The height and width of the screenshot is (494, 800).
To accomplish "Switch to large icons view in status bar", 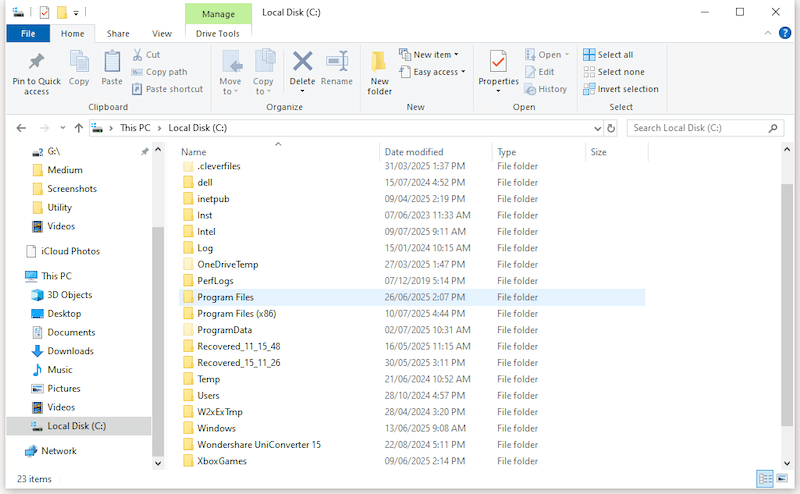I will point(782,478).
